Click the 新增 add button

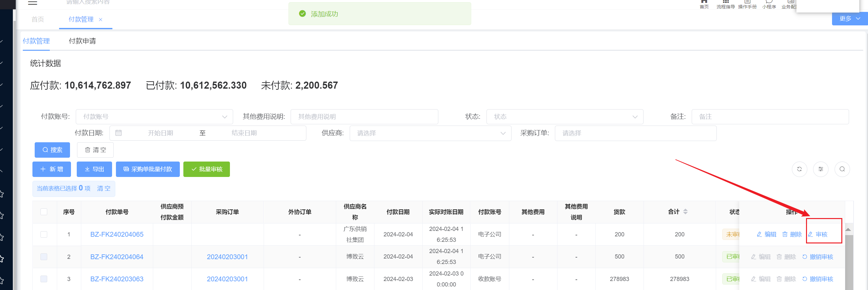click(x=52, y=169)
